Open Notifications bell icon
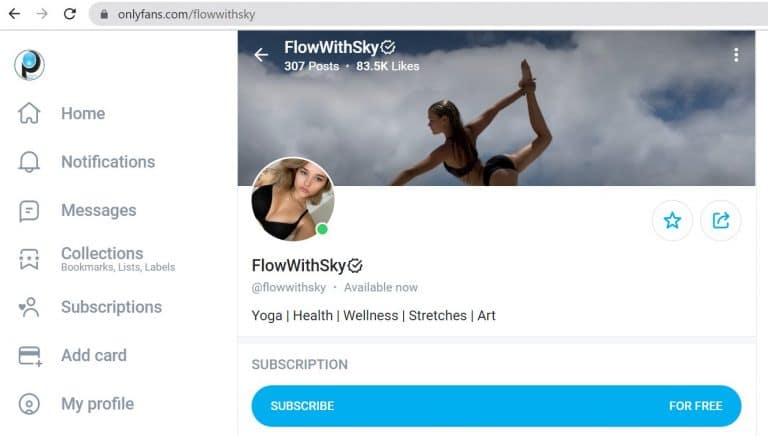 coord(29,162)
